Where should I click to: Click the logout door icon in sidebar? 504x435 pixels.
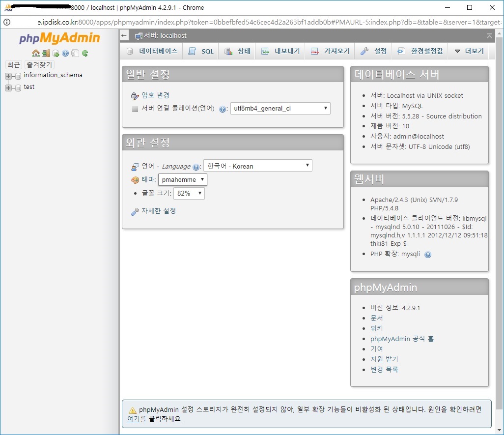(46, 53)
